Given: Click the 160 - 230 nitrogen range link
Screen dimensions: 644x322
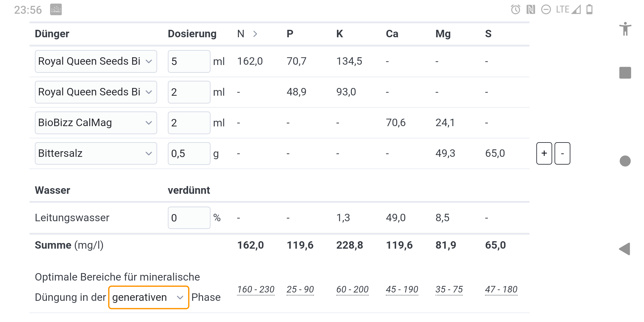Looking at the screenshot, I should [256, 290].
